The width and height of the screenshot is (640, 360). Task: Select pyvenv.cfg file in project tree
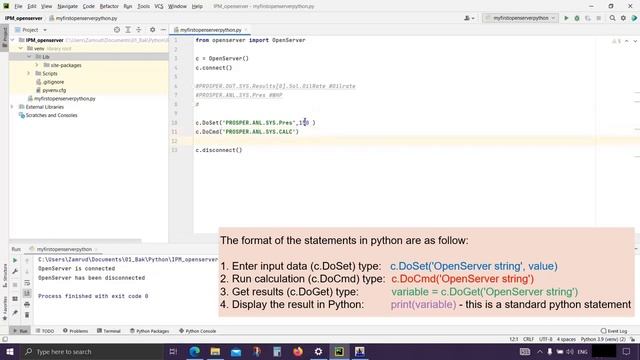coord(54,90)
